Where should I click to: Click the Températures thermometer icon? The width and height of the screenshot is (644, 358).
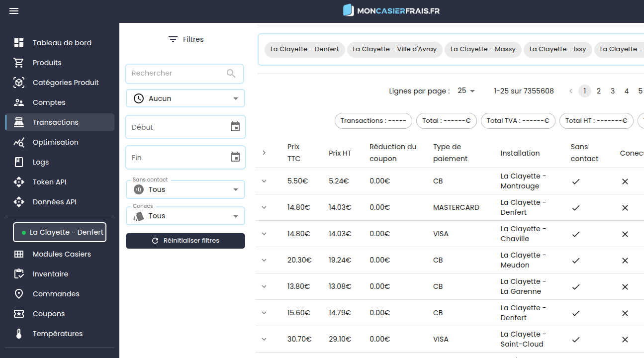tap(19, 334)
